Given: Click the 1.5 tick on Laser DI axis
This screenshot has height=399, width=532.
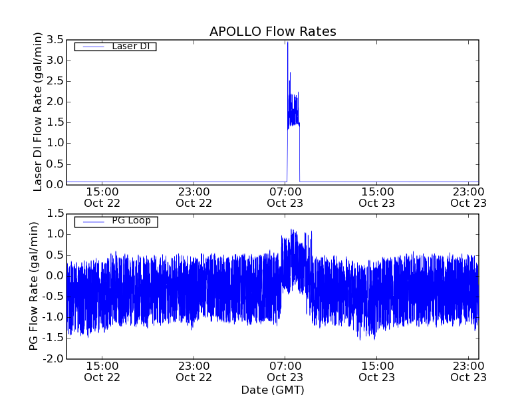Looking at the screenshot, I should (55, 122).
